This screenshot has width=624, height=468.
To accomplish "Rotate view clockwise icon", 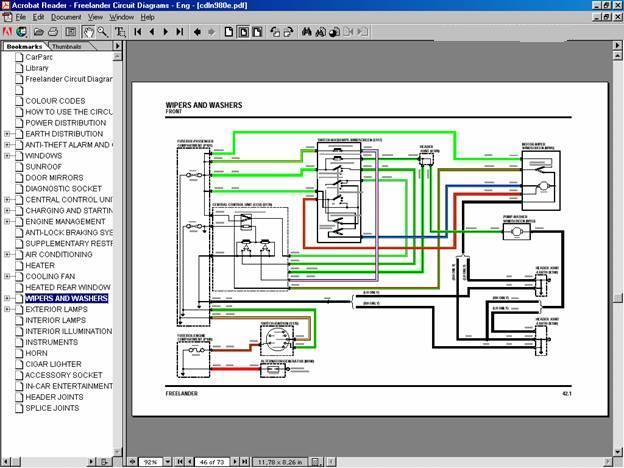I will [289, 32].
